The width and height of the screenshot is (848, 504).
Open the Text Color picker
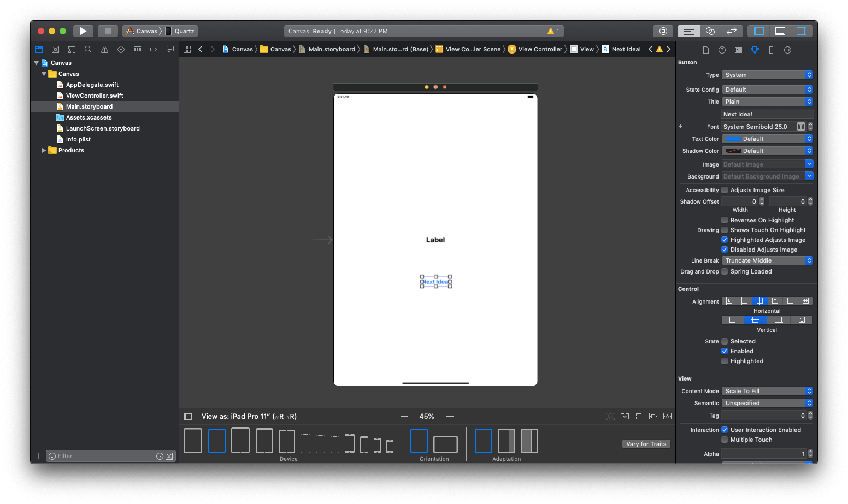[x=767, y=139]
